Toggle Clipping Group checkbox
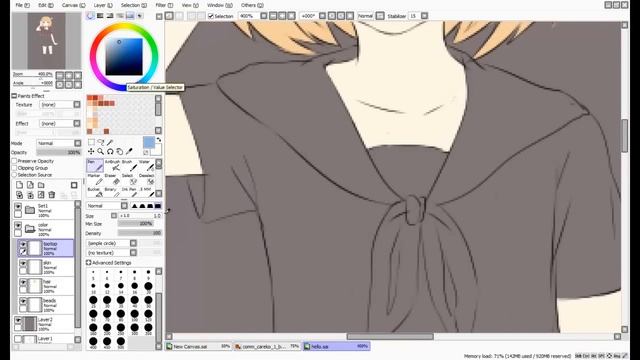The image size is (640, 360). click(14, 168)
